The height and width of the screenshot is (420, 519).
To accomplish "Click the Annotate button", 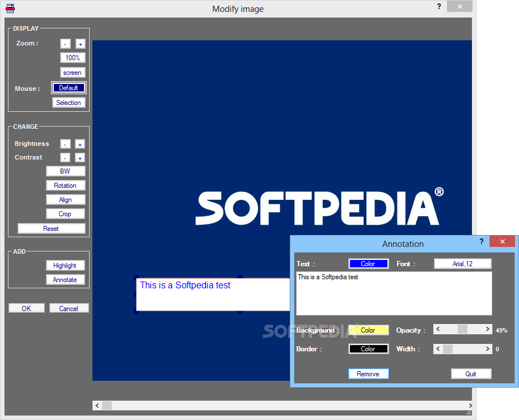I will coord(66,280).
